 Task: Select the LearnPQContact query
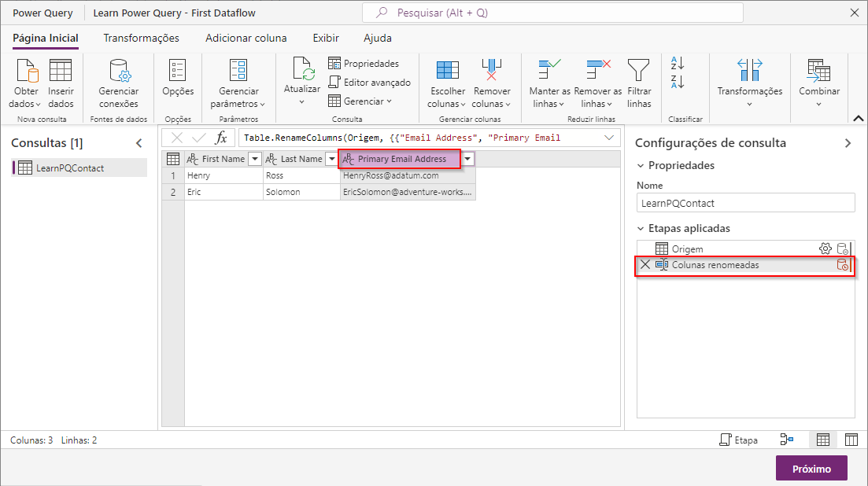[x=79, y=168]
